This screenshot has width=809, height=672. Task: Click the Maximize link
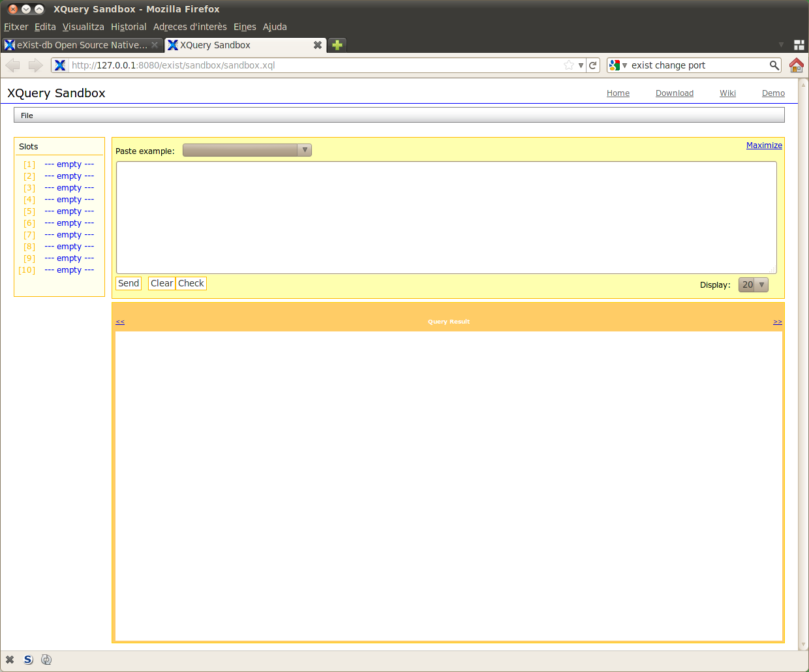point(764,145)
